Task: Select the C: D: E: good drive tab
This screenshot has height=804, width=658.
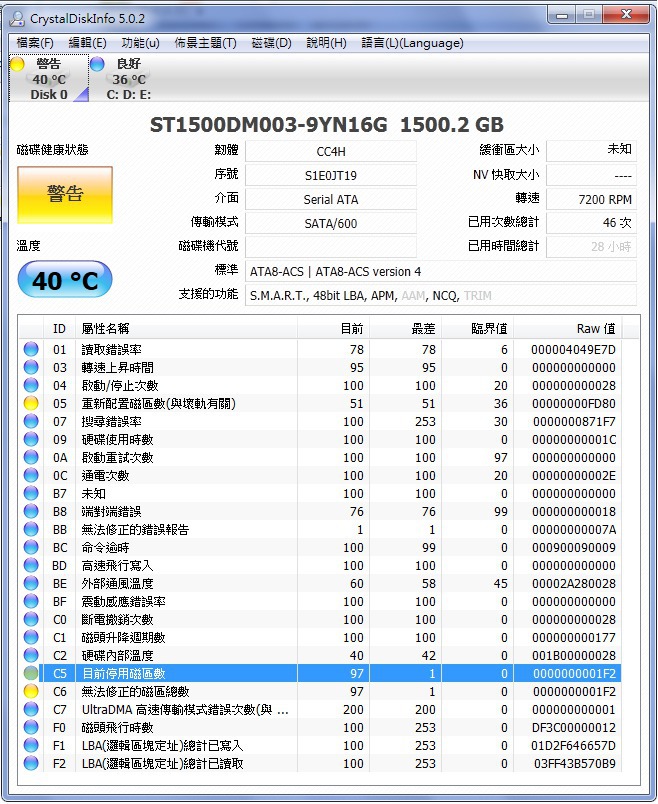Action: coord(128,78)
